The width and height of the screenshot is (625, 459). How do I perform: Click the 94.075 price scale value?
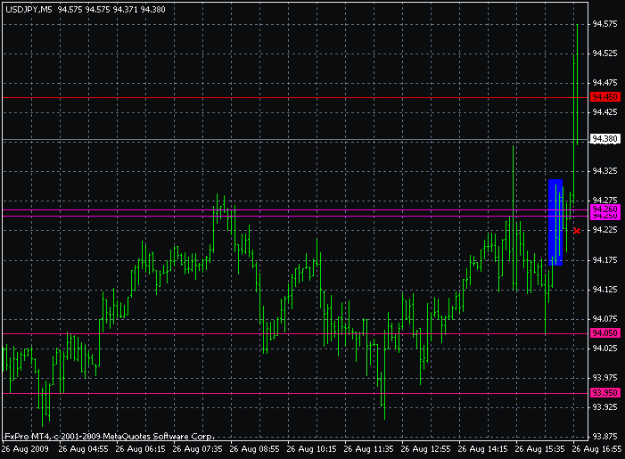pyautogui.click(x=605, y=319)
